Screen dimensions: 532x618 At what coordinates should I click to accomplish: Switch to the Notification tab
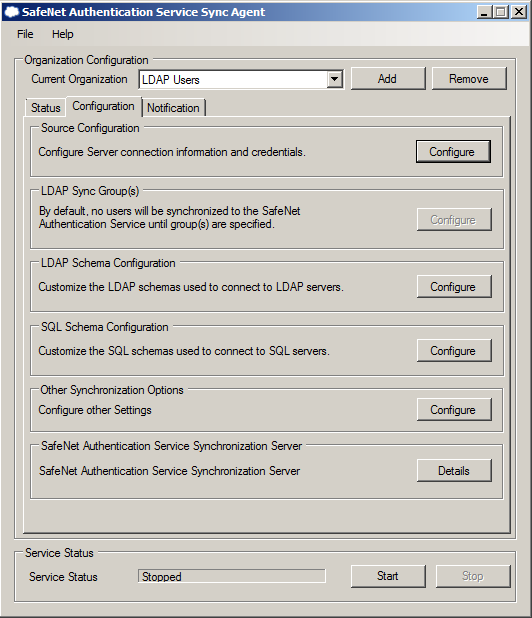pyautogui.click(x=173, y=108)
